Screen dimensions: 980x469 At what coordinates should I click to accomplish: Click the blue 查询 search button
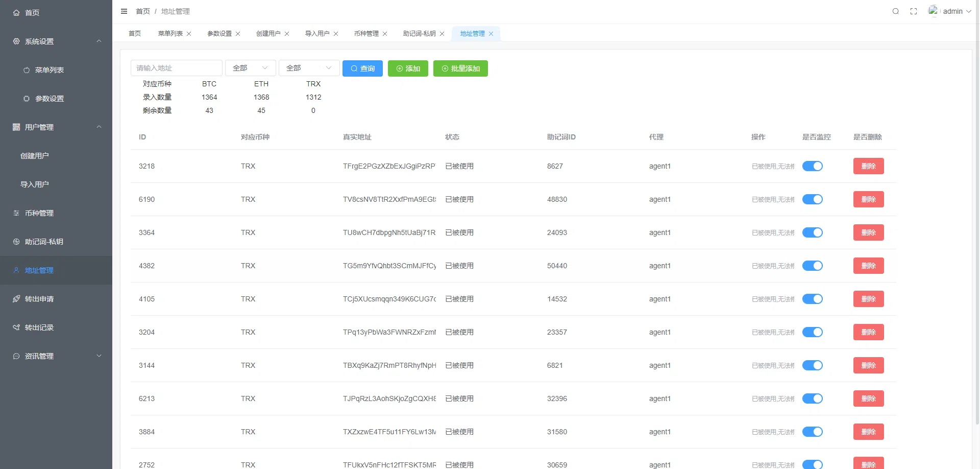pos(362,68)
